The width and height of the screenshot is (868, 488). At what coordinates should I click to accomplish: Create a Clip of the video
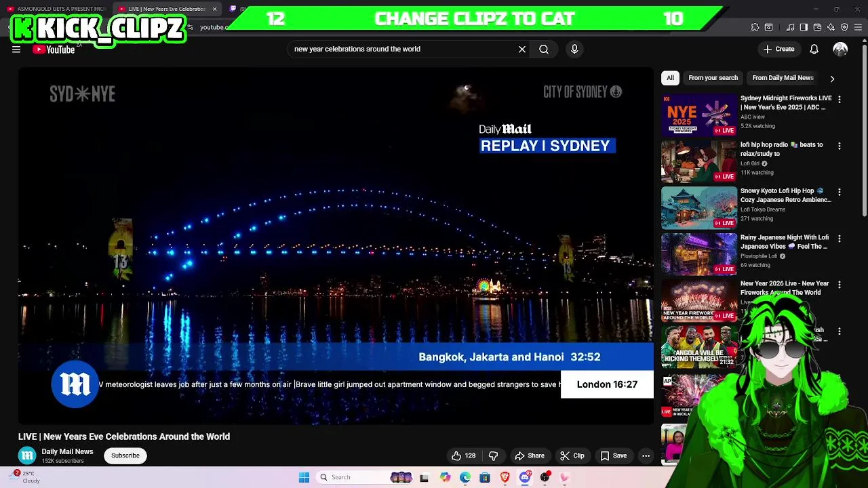click(x=572, y=455)
